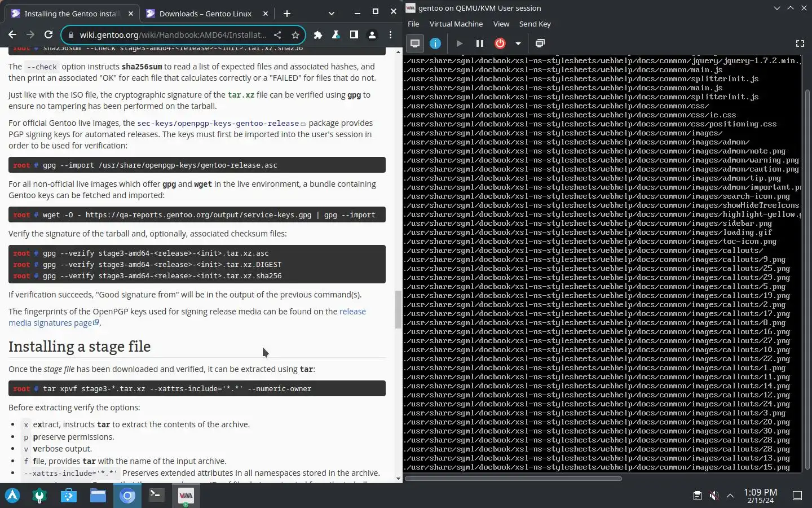Switch to the Downloads – Gentoo Linux tab
Image resolution: width=812 pixels, height=508 pixels.
click(205, 14)
